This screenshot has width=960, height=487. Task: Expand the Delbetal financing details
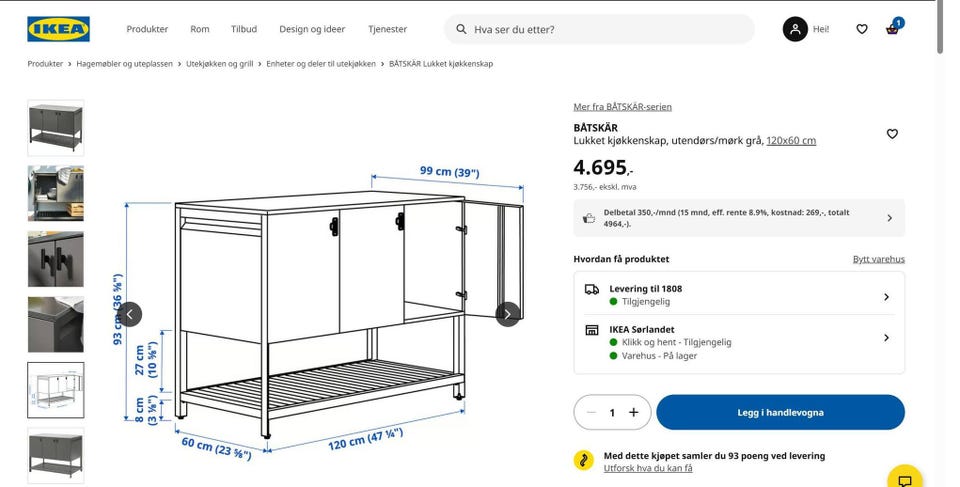tap(739, 218)
